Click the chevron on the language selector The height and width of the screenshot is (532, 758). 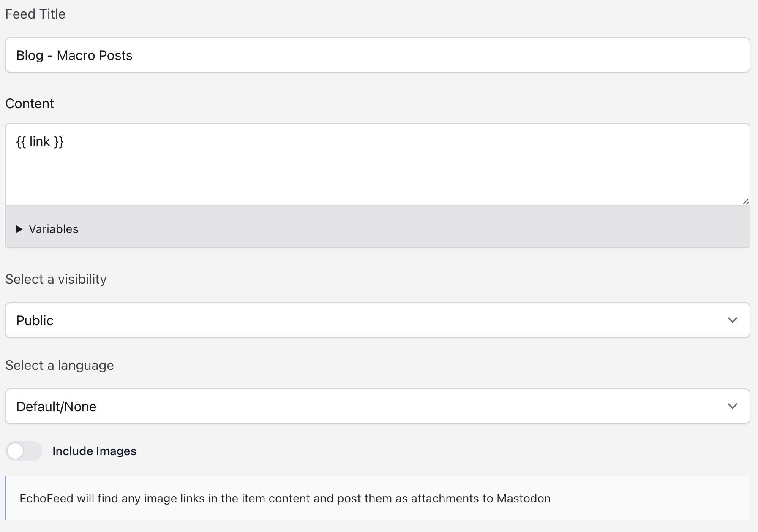[x=733, y=406]
